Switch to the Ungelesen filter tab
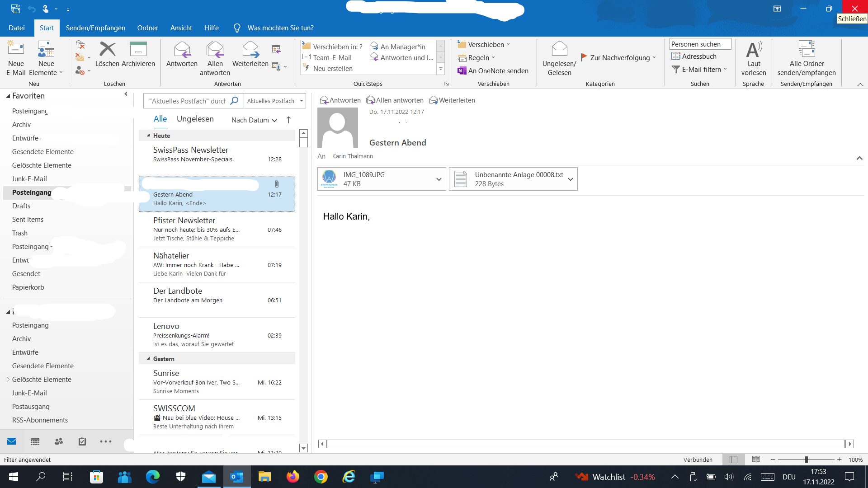 pos(195,119)
